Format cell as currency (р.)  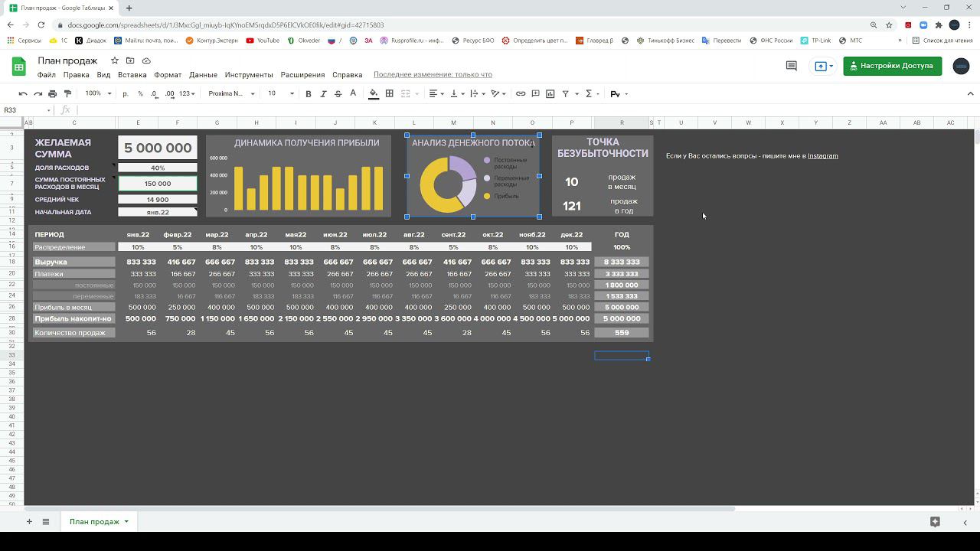tap(126, 93)
